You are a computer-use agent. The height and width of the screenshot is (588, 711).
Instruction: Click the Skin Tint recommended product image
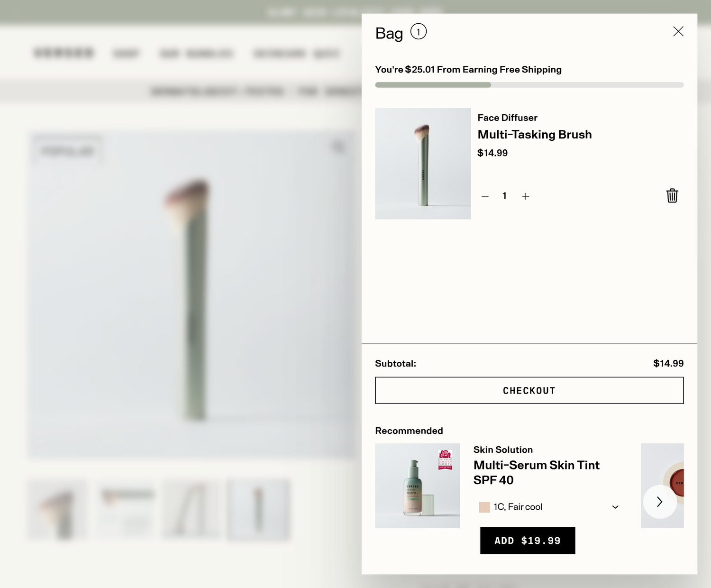click(418, 486)
